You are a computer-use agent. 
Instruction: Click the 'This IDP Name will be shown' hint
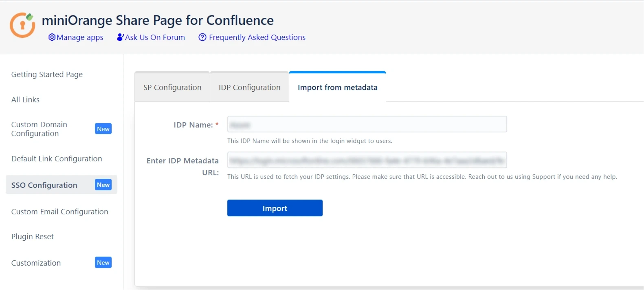310,141
